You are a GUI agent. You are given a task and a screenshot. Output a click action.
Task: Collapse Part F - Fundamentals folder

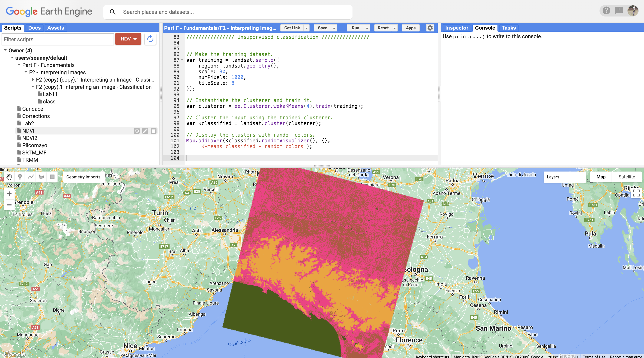[19, 65]
